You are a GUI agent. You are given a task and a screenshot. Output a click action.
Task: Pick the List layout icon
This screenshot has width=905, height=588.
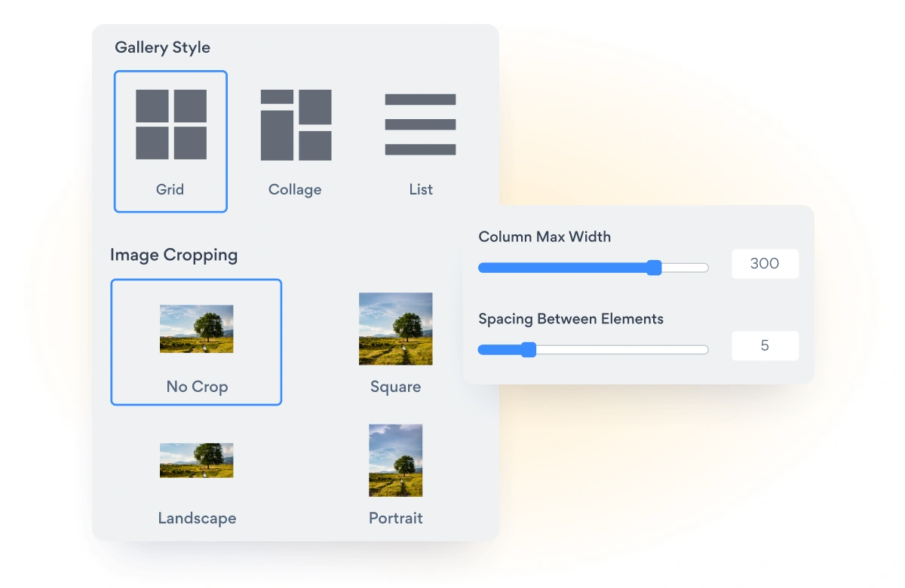(420, 124)
